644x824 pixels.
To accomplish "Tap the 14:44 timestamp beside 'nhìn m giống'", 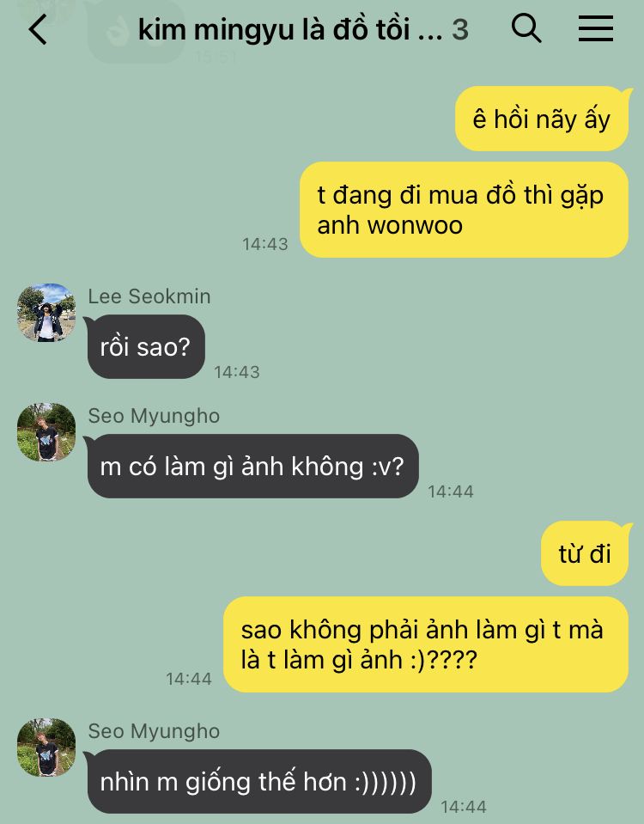I will pyautogui.click(x=464, y=807).
